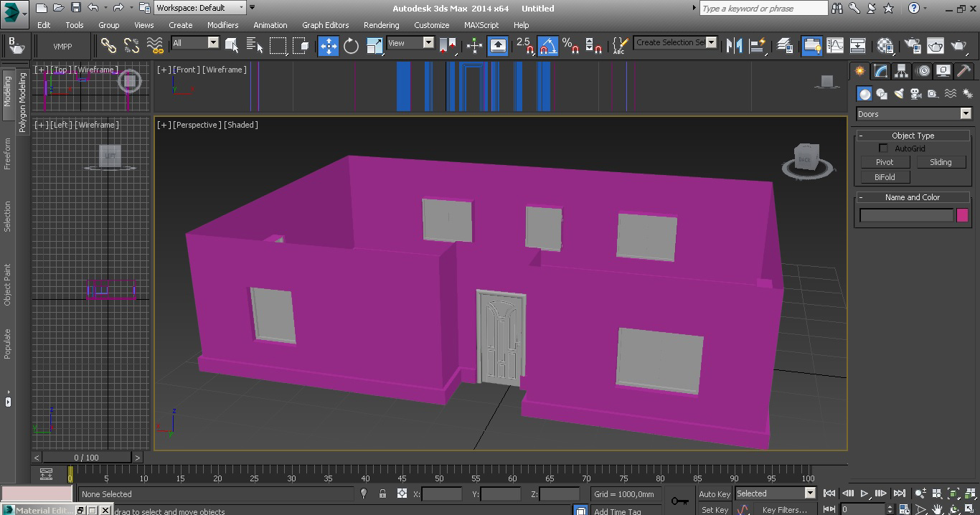Click the 0 / 100 time slider
Image resolution: width=980 pixels, height=515 pixels.
pyautogui.click(x=87, y=457)
